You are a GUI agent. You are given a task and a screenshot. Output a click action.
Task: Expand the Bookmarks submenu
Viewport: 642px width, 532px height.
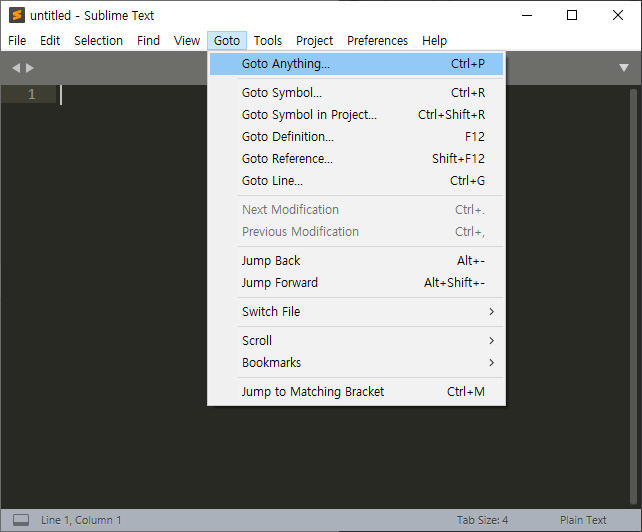(356, 363)
